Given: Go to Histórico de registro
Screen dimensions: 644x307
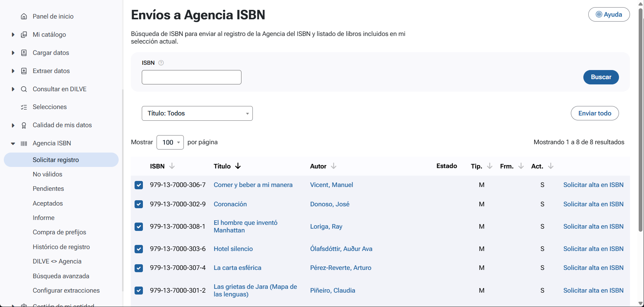Looking at the screenshot, I should click(61, 247).
